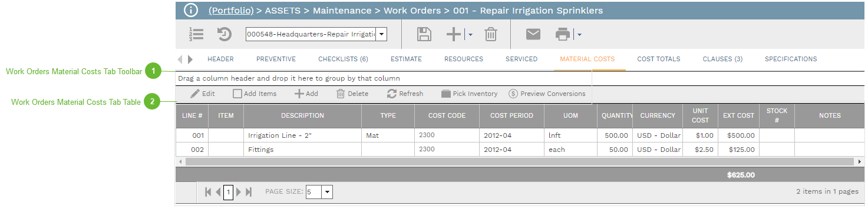The width and height of the screenshot is (868, 212).
Task: Open the Cost Totals tab
Action: click(659, 59)
